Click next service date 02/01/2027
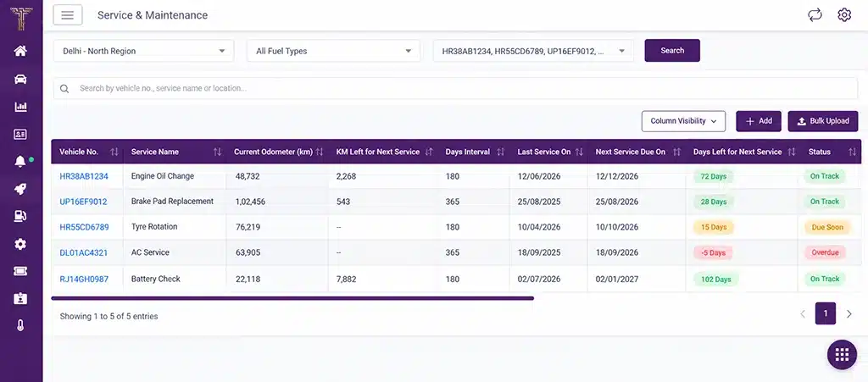The image size is (868, 382). [617, 280]
